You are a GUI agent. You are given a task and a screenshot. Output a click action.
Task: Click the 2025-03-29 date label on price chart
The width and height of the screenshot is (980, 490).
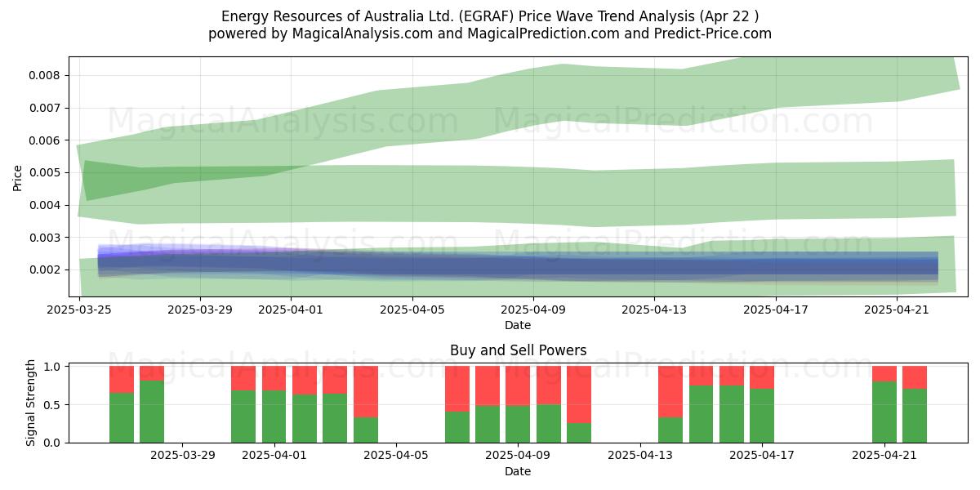pyautogui.click(x=201, y=310)
